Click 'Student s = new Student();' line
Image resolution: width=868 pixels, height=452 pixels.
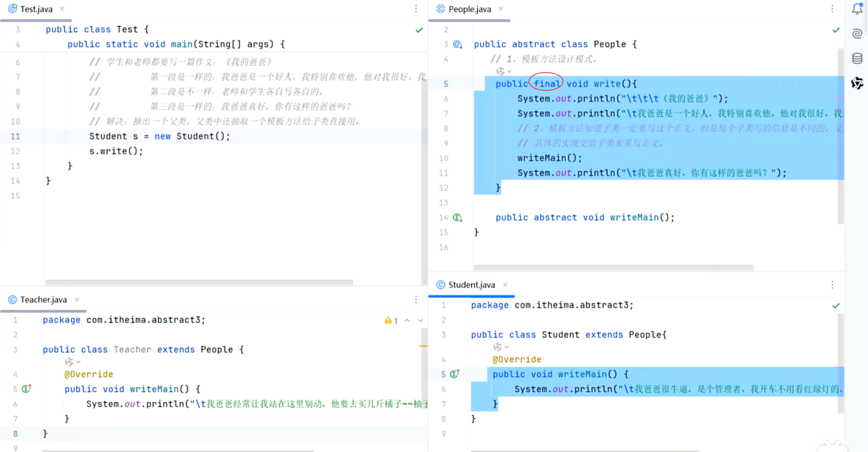(160, 136)
